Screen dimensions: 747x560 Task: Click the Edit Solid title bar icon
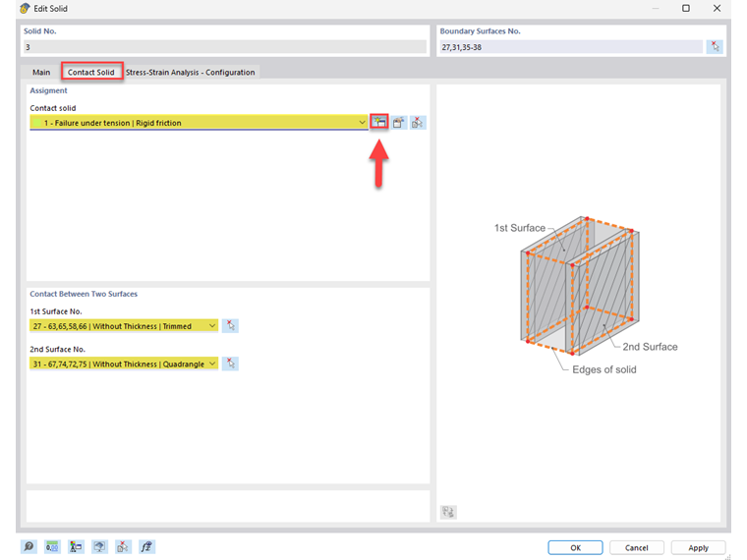click(25, 8)
